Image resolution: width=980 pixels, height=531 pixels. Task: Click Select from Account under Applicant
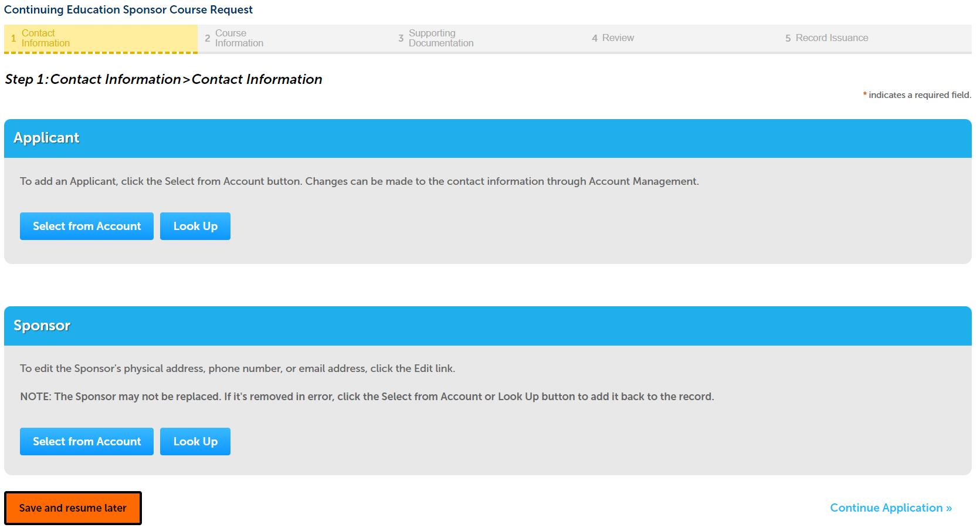coord(87,226)
